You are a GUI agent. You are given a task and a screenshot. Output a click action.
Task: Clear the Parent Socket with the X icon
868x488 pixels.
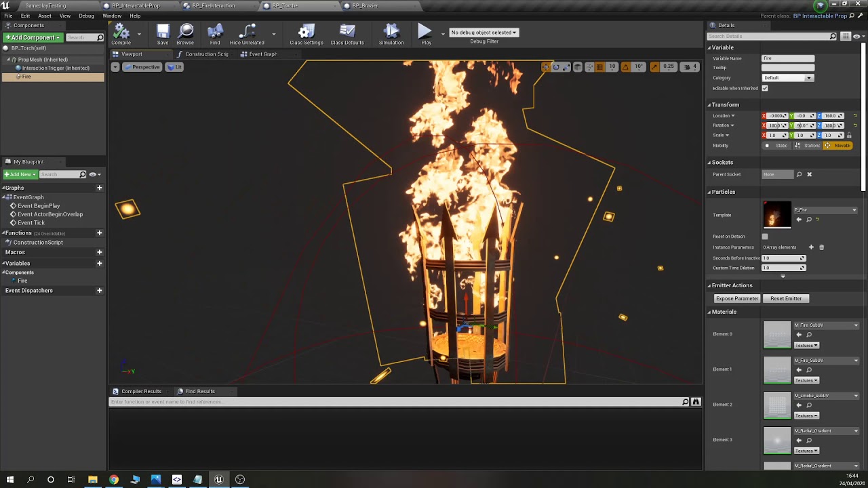point(809,174)
